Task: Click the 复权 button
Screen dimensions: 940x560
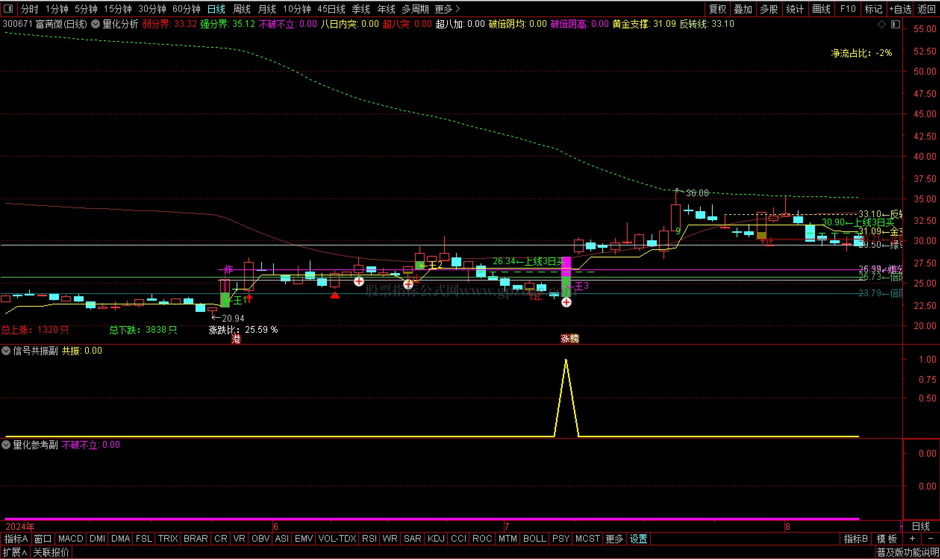Action: point(717,9)
